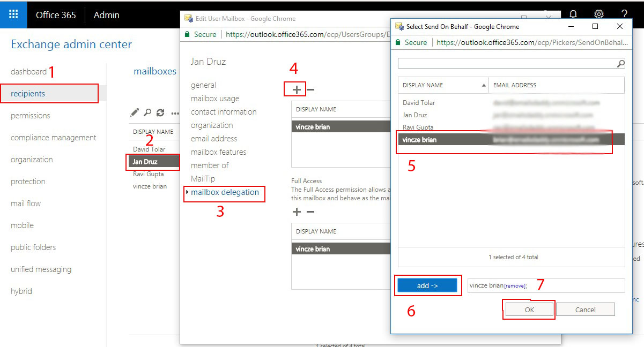Click the edit pencil icon in mailboxes toolbar

(135, 113)
